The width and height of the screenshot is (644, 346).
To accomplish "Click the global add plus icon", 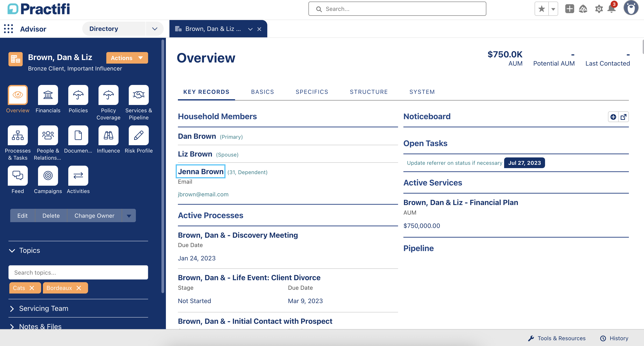I will click(570, 9).
